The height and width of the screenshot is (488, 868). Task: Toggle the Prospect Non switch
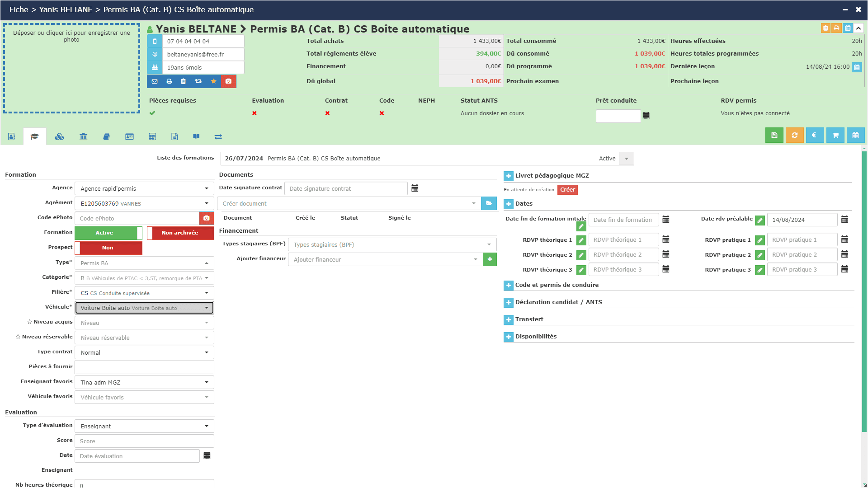pyautogui.click(x=108, y=248)
